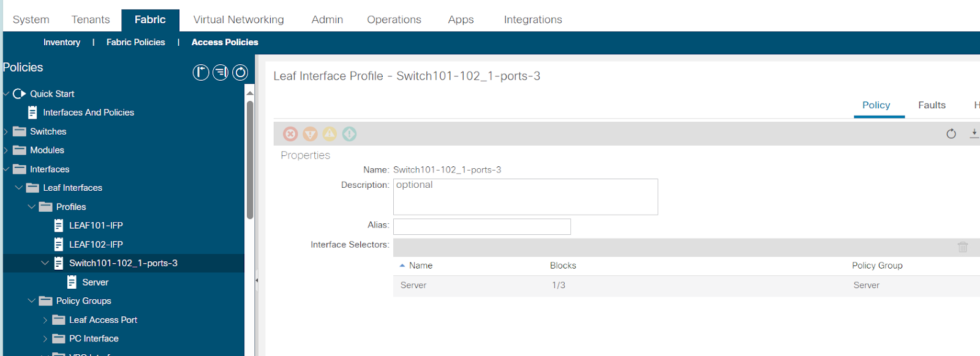The width and height of the screenshot is (980, 356).
Task: Refresh the Leaf Interface Profile pane
Action: [x=951, y=134]
